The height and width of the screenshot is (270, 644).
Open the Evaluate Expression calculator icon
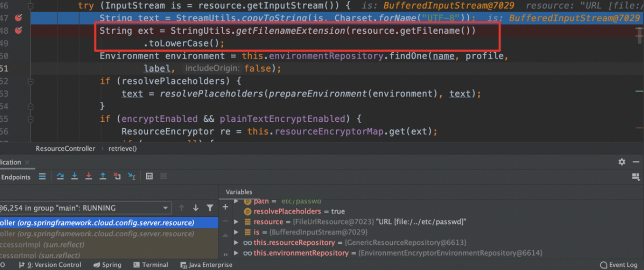click(x=149, y=176)
